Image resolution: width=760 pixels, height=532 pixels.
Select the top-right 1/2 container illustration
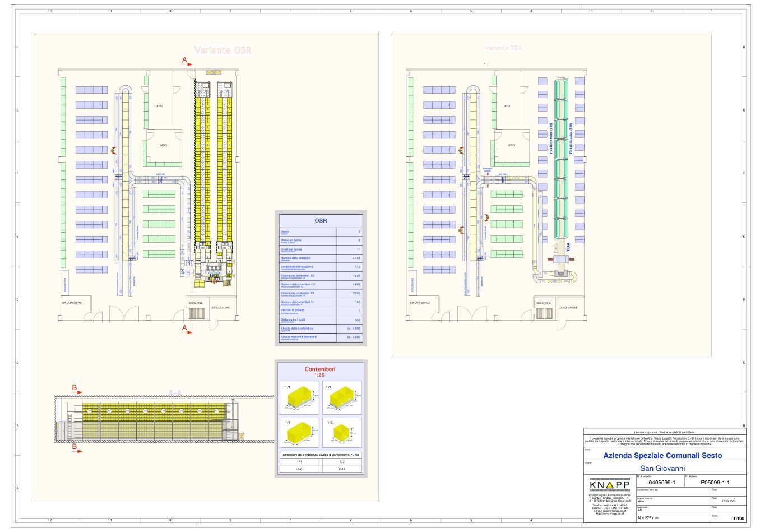click(x=342, y=399)
